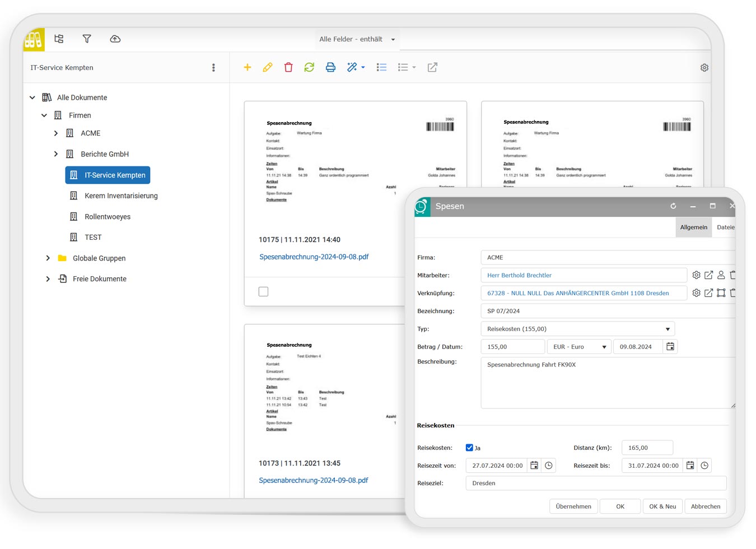The height and width of the screenshot is (549, 756).
Task: Uncheck the Reisekosten Ja checkbox
Action: click(x=469, y=448)
